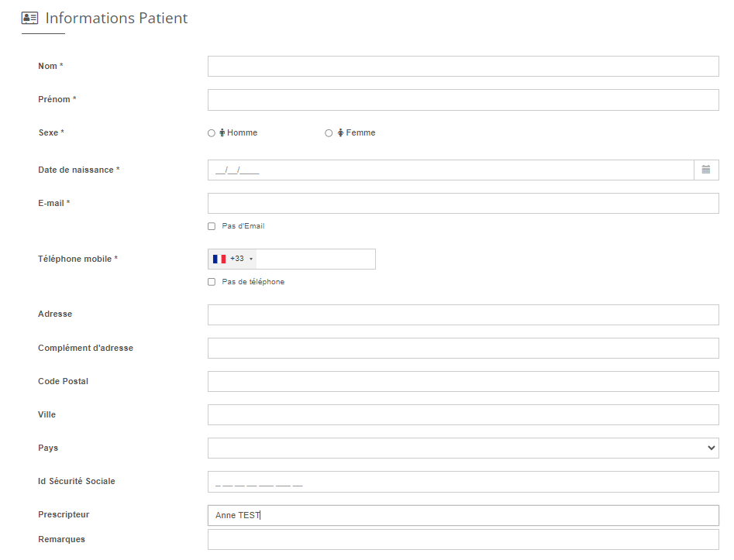Viewport: 734px width, 560px height.
Task: Tick the Pas de téléphone checkbox
Action: point(212,282)
